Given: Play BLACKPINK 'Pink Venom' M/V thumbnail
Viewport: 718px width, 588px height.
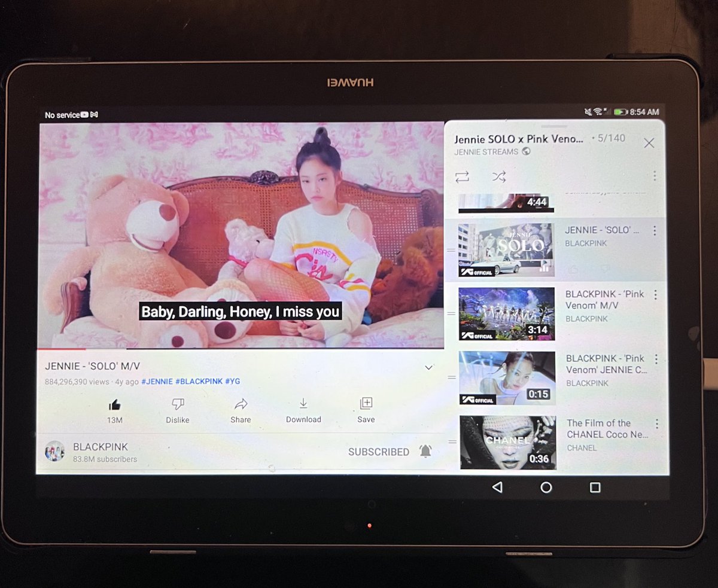Looking at the screenshot, I should (x=506, y=314).
